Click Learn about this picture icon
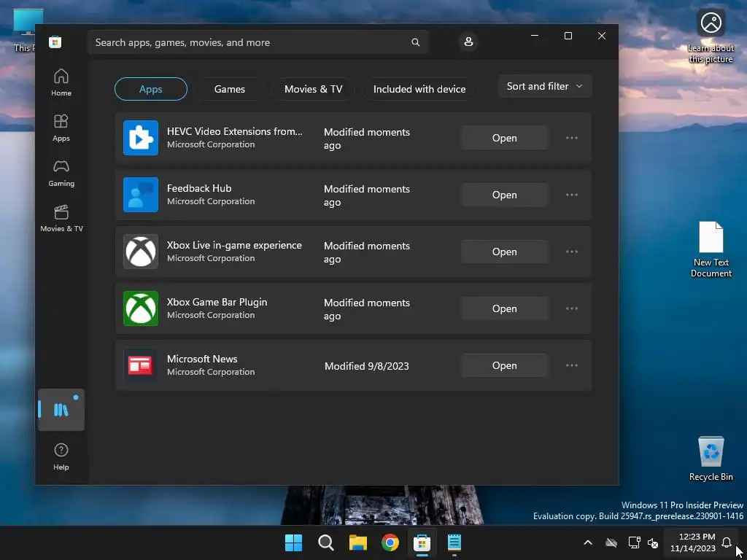Viewport: 747px width, 560px height. [x=711, y=36]
